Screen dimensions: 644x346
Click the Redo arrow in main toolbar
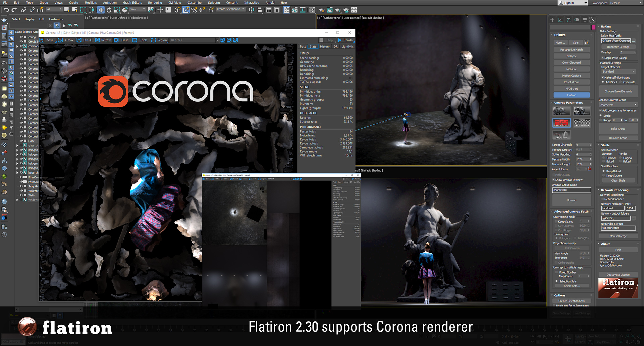pyautogui.click(x=14, y=10)
